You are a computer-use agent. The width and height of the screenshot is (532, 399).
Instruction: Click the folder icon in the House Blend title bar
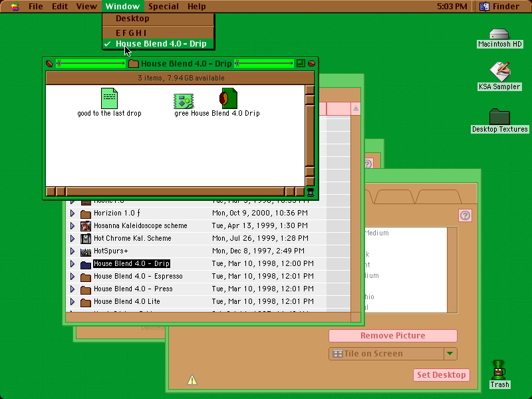pyautogui.click(x=134, y=63)
